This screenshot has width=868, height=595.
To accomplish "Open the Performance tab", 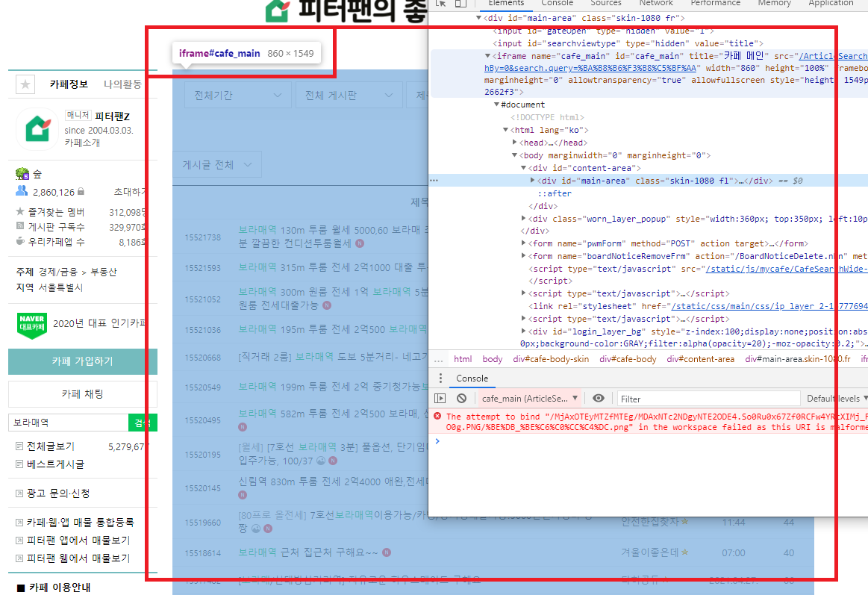I will pos(715,3).
